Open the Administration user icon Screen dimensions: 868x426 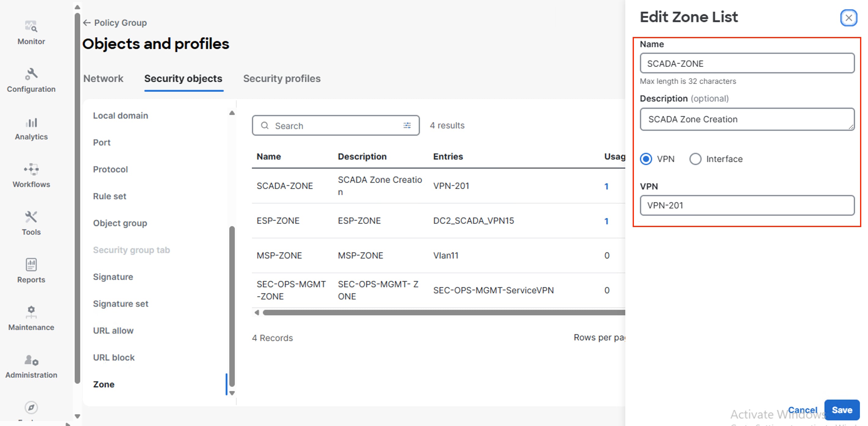coord(31,360)
